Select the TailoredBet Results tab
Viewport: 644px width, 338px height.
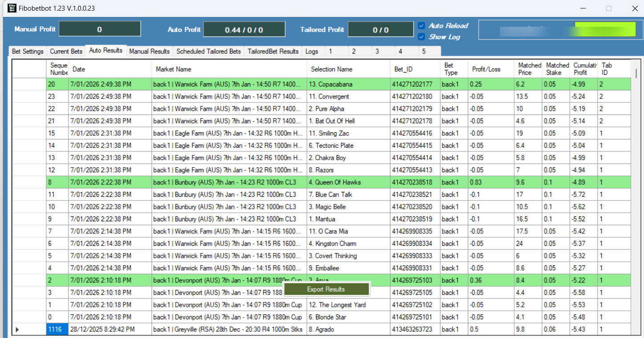pyautogui.click(x=273, y=51)
